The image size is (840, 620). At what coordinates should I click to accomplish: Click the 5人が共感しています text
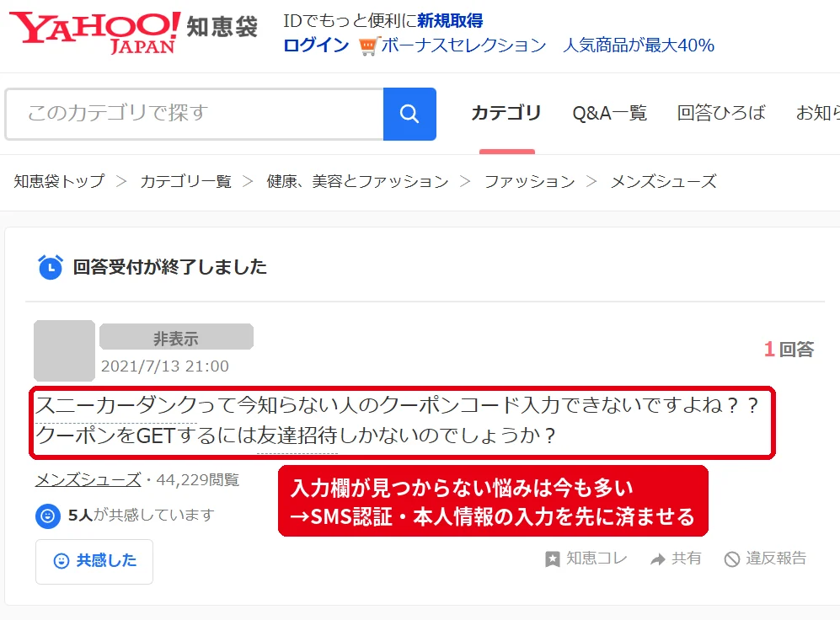click(x=142, y=515)
